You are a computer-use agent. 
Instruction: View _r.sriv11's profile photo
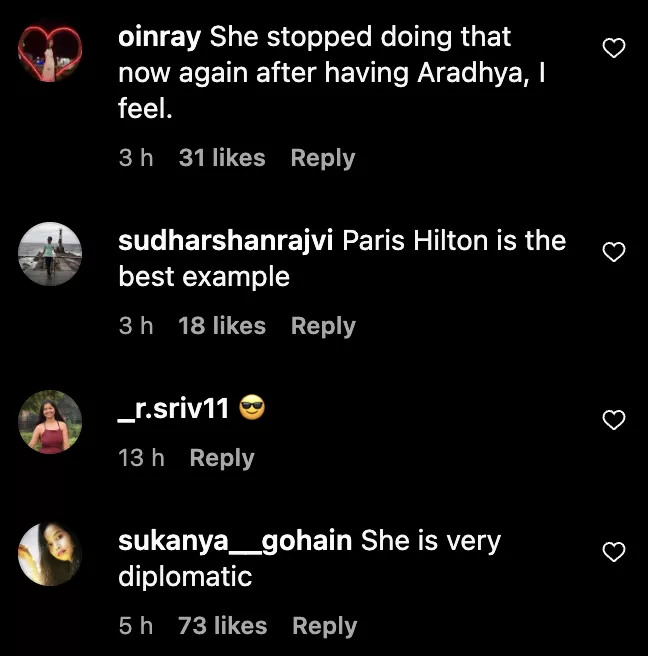pos(50,421)
